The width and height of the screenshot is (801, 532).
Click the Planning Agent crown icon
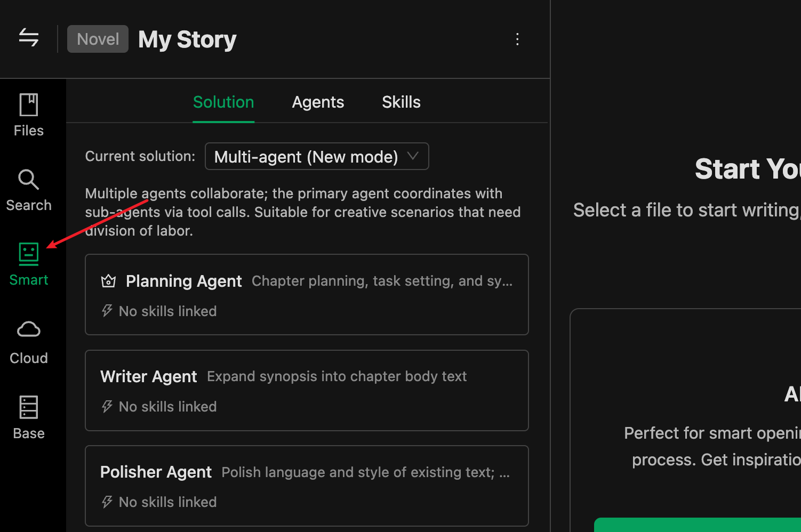[x=109, y=281]
